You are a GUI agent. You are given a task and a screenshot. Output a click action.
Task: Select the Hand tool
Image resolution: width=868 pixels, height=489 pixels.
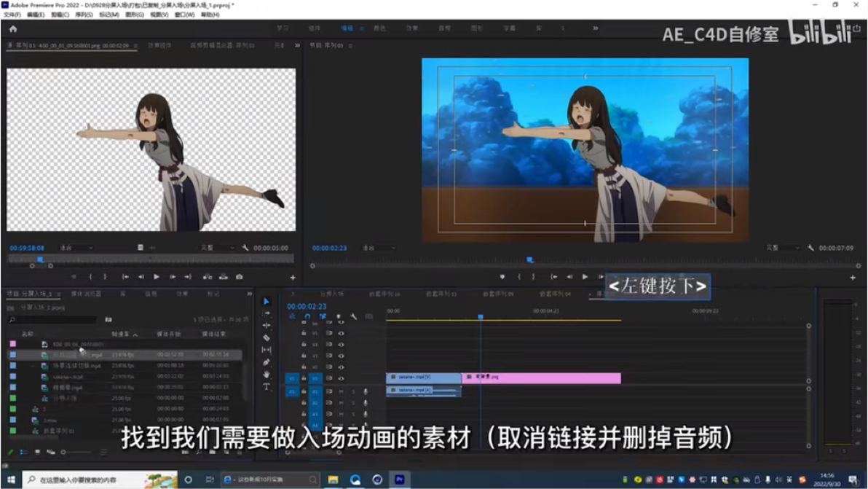click(x=267, y=375)
